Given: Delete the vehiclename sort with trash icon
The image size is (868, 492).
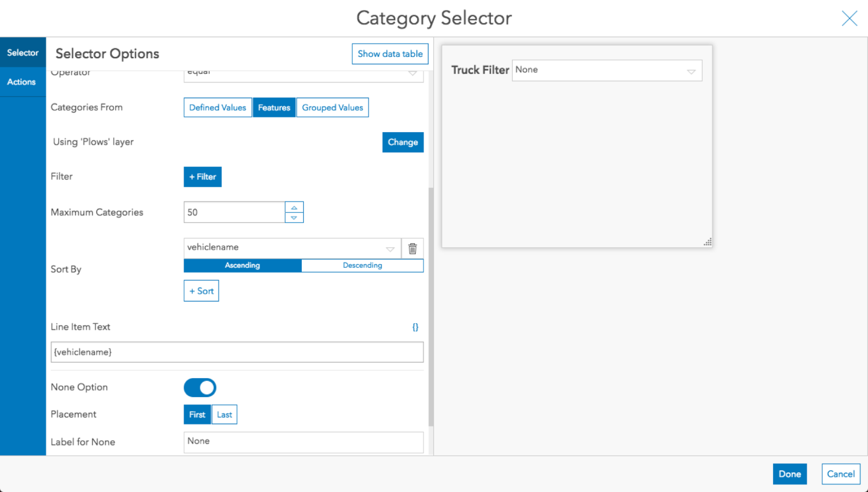Looking at the screenshot, I should (413, 248).
